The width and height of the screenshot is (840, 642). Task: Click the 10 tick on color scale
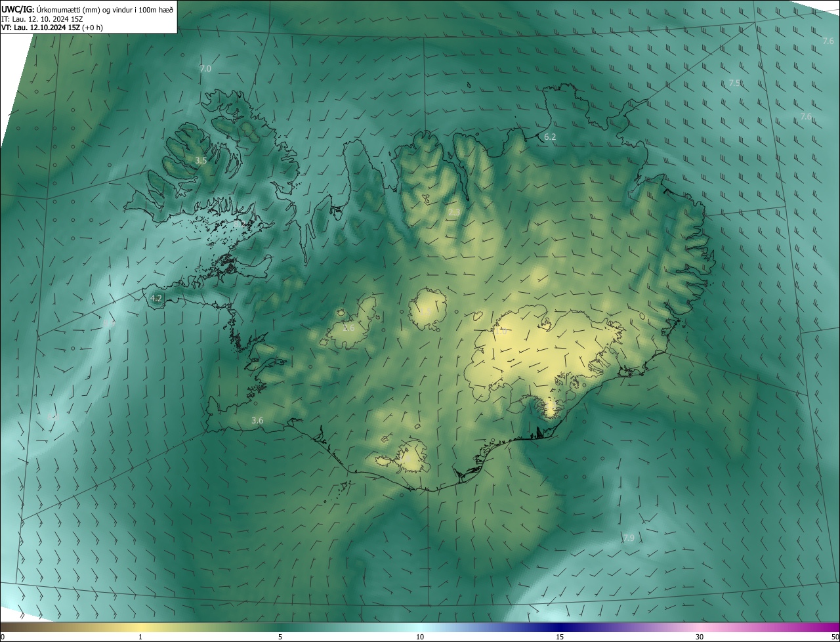click(420, 637)
